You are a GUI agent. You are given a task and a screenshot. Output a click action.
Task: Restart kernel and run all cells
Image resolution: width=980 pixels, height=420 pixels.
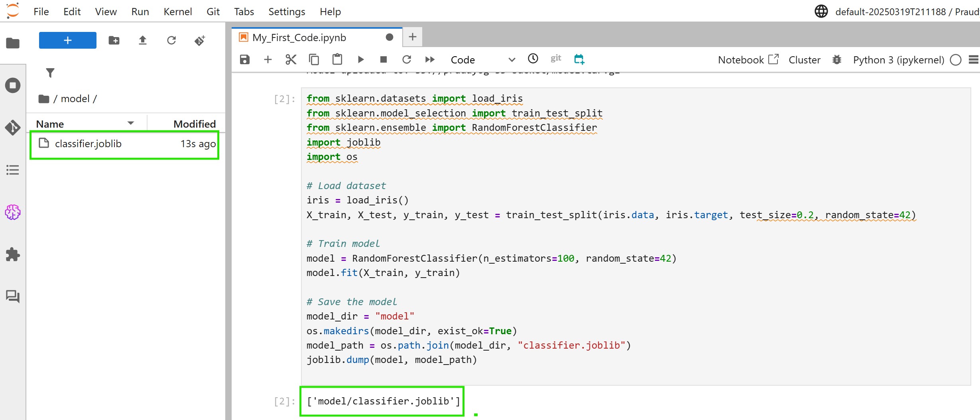click(x=429, y=60)
